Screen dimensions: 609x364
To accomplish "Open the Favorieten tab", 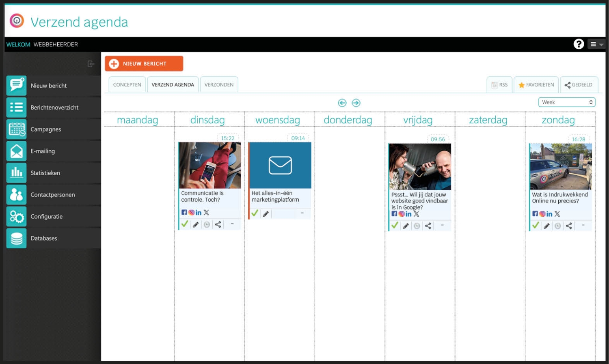I will pos(536,85).
